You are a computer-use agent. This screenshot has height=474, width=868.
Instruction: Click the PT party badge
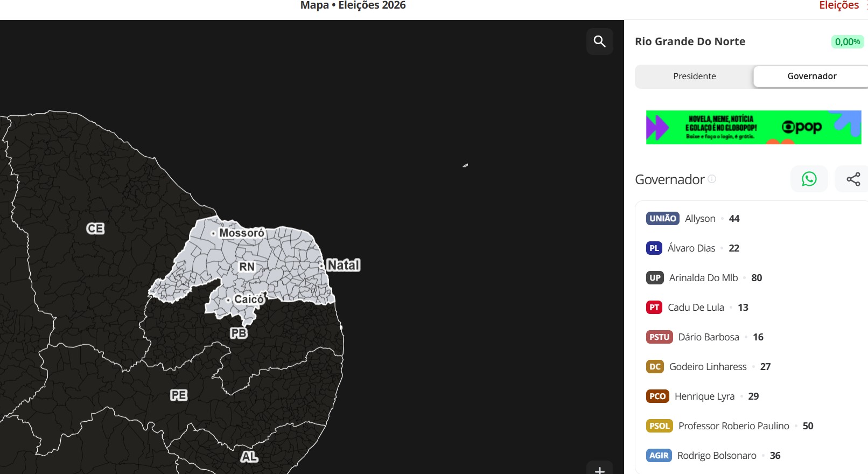pyautogui.click(x=654, y=307)
